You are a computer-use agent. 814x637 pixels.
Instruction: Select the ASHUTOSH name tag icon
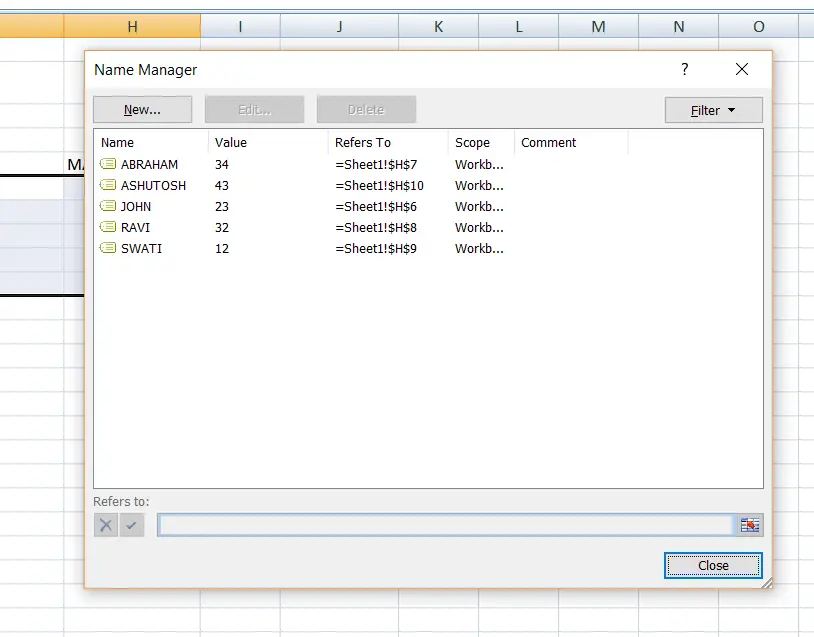108,185
